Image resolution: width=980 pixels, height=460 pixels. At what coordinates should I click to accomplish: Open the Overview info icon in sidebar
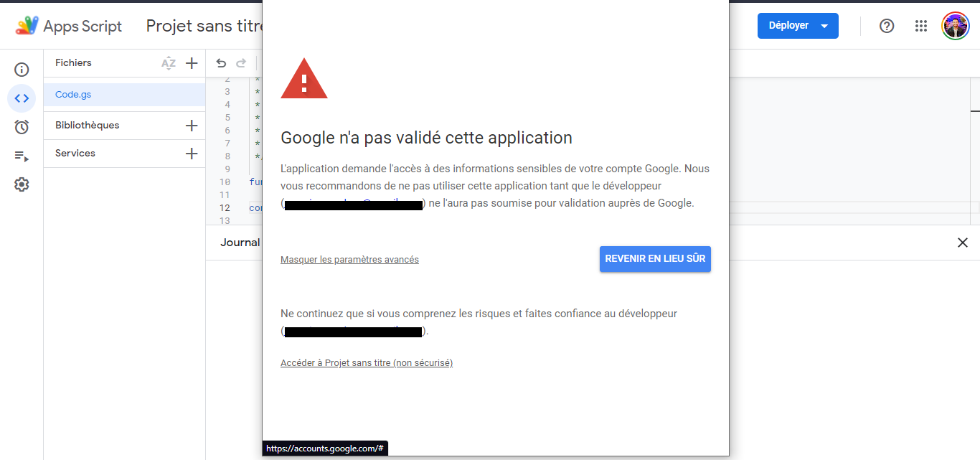click(x=22, y=70)
